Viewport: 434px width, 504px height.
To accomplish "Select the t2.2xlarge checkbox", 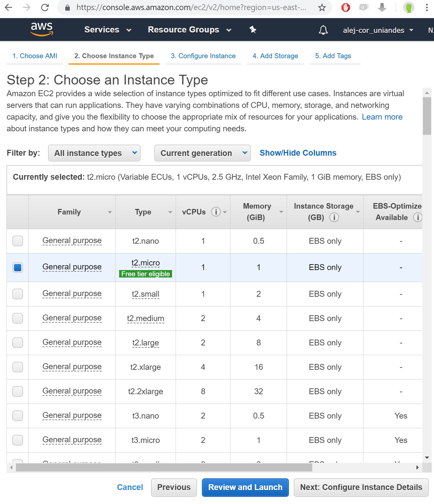I will point(18,391).
